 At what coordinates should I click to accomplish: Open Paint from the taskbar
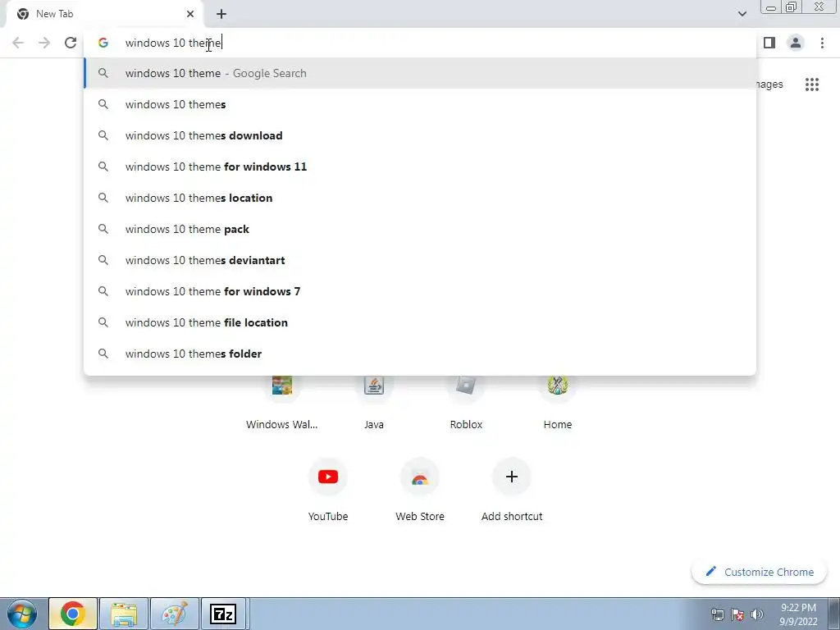[175, 614]
